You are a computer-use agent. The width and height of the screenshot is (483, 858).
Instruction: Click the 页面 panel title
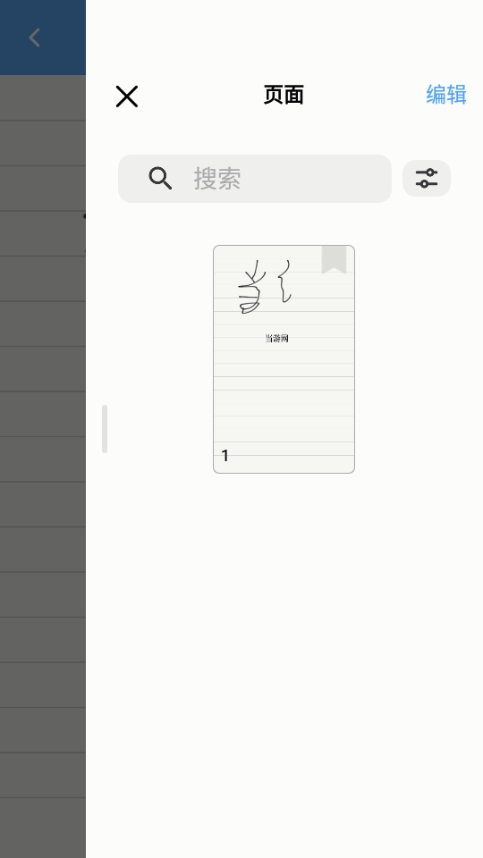(283, 95)
